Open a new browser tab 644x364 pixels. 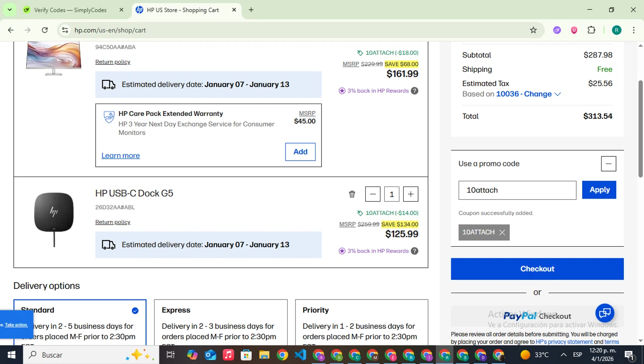pos(251,10)
